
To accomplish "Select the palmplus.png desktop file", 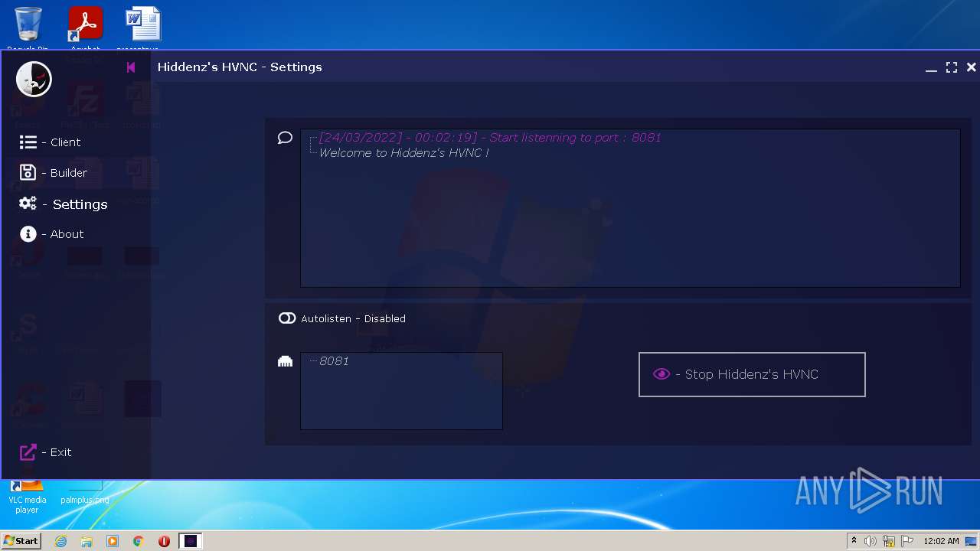I will tap(85, 493).
